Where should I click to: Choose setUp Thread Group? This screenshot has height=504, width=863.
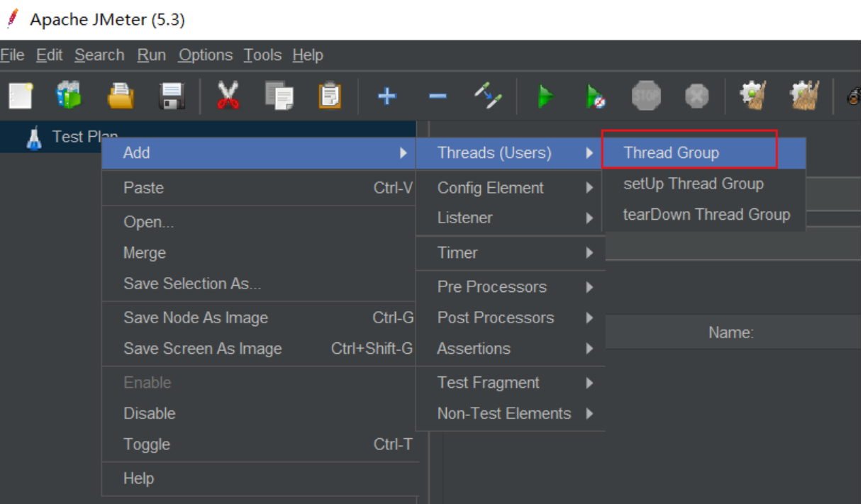704,184
